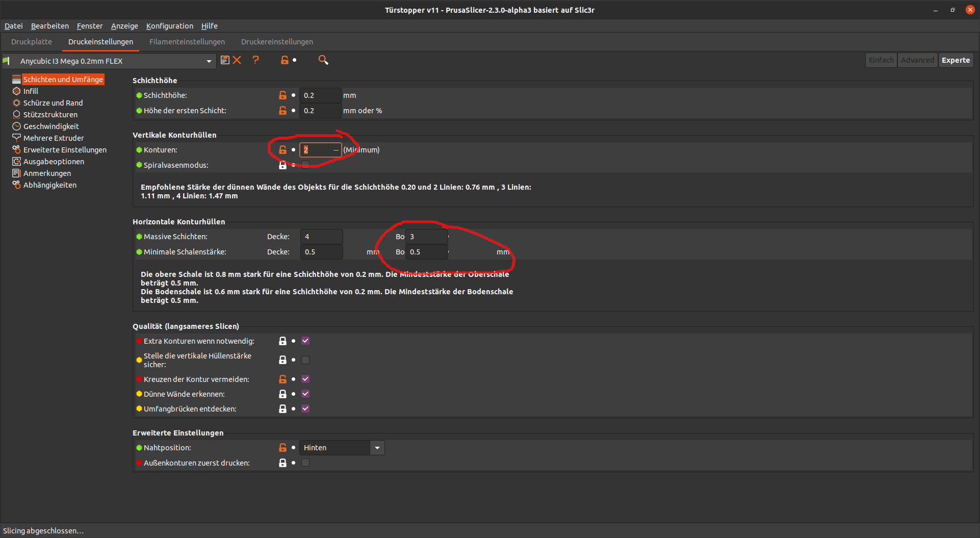Image resolution: width=980 pixels, height=538 pixels.
Task: Open PrusaSlicer online help
Action: [x=256, y=60]
